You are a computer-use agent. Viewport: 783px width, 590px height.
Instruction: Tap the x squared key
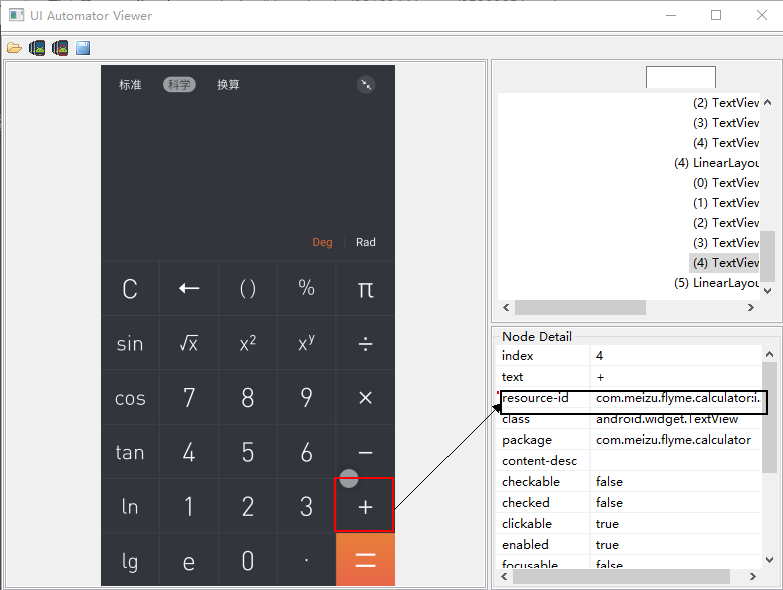click(x=248, y=343)
